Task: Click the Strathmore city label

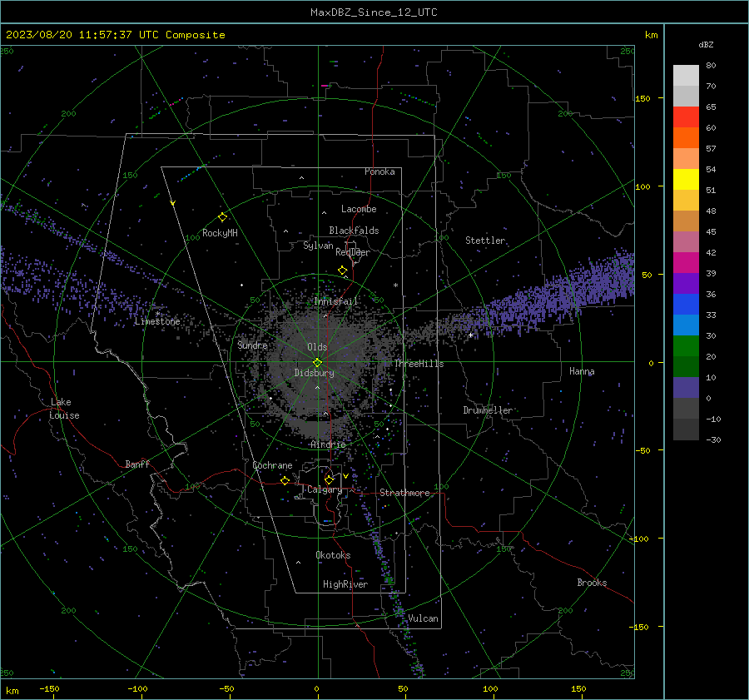Action: [x=404, y=493]
